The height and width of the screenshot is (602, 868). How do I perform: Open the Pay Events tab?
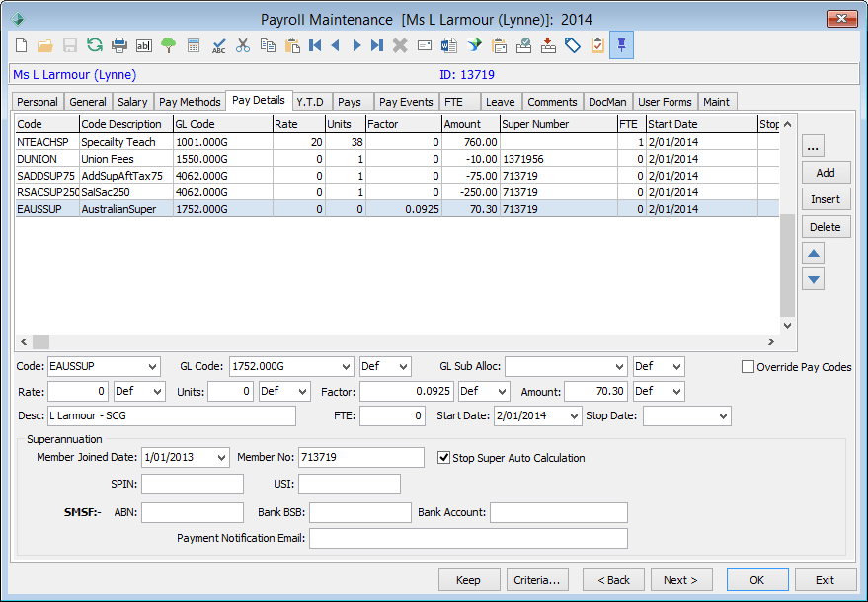tap(406, 102)
